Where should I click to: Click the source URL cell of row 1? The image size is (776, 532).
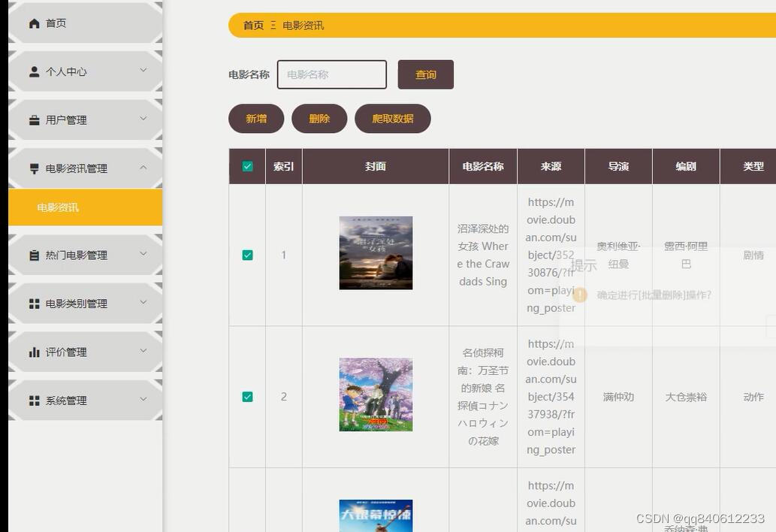551,255
